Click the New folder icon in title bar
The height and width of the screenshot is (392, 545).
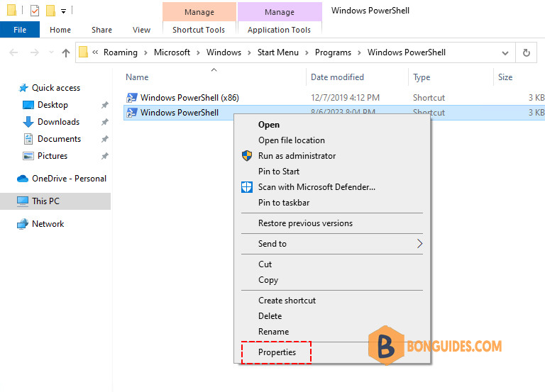click(51, 11)
